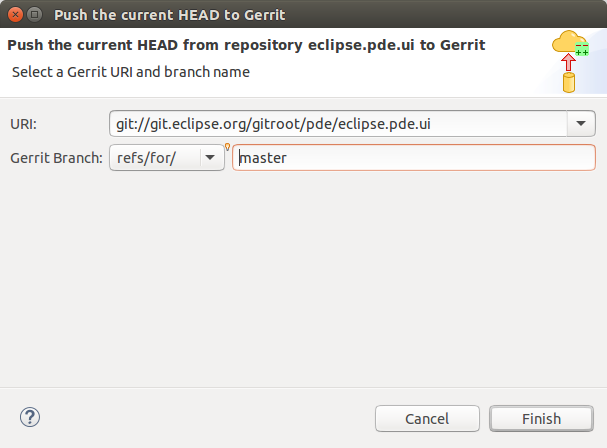This screenshot has width=607, height=448.
Task: Focus the master branch input field
Action: click(413, 157)
